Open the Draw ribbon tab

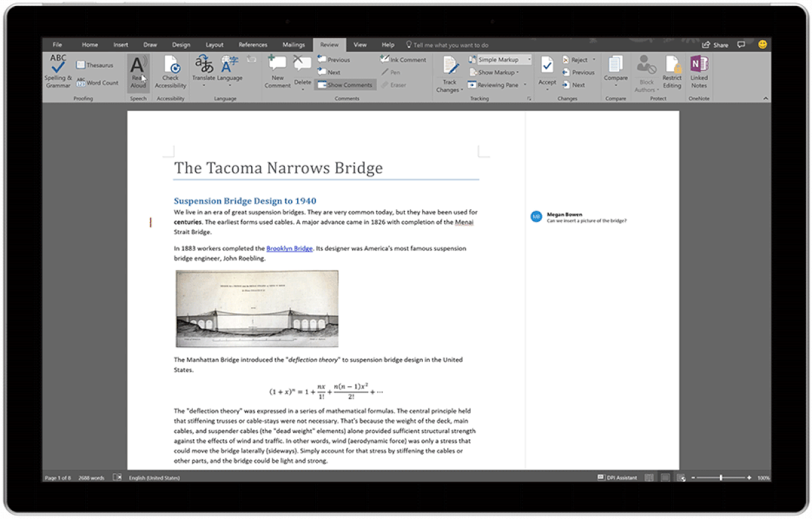click(x=150, y=44)
